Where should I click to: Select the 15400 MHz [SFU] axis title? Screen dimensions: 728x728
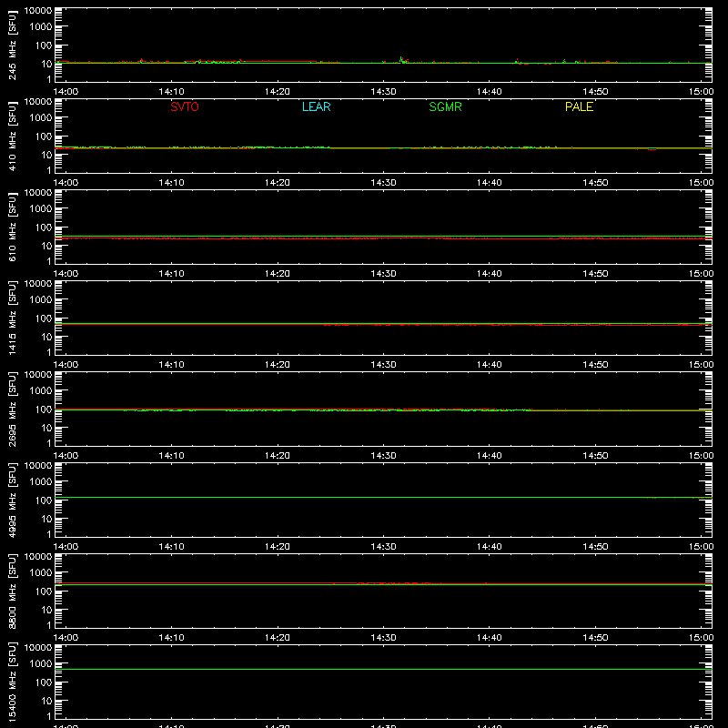12,682
